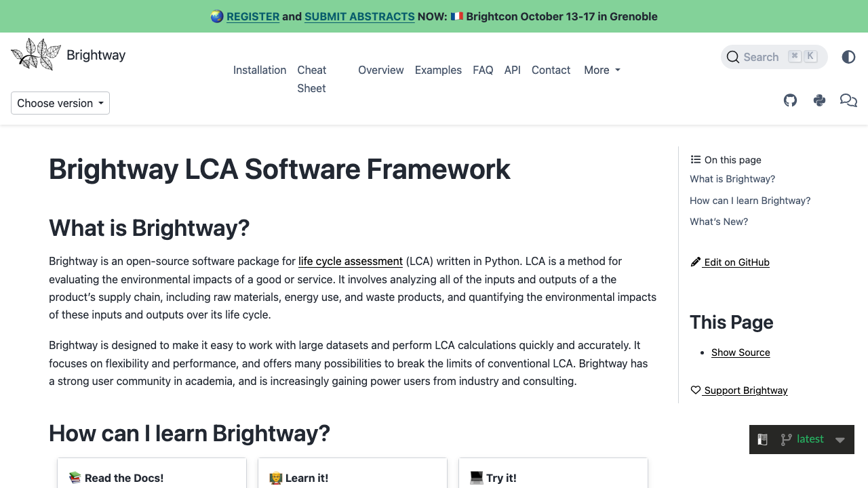Click the Brightway leaf logo
Viewport: 868px width, 488px height.
[x=36, y=55]
